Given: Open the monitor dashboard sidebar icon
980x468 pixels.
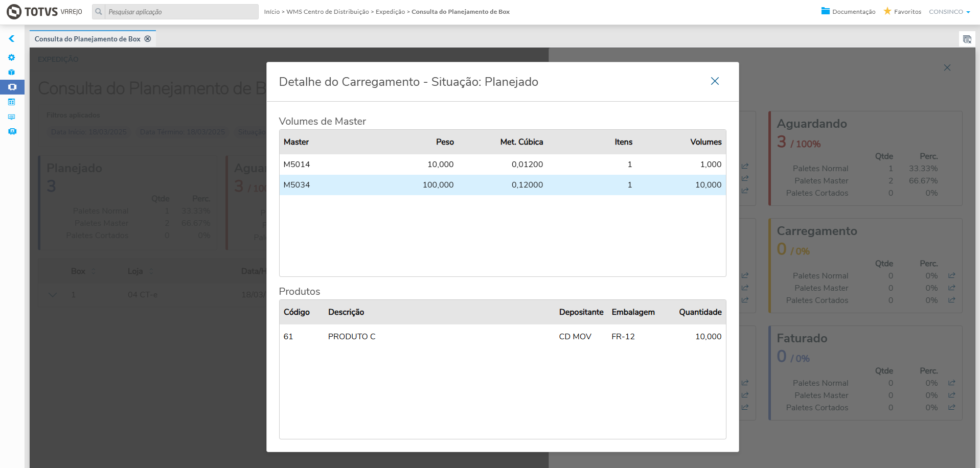Looking at the screenshot, I should [x=12, y=117].
